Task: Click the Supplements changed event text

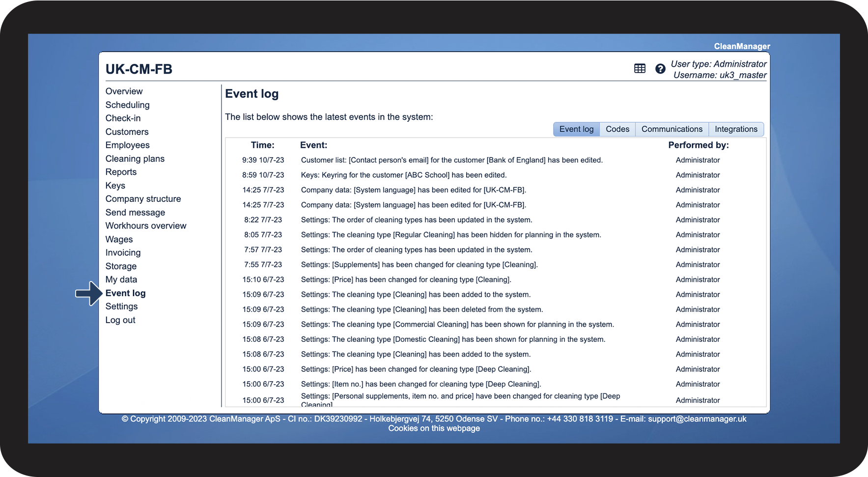Action: click(x=419, y=265)
